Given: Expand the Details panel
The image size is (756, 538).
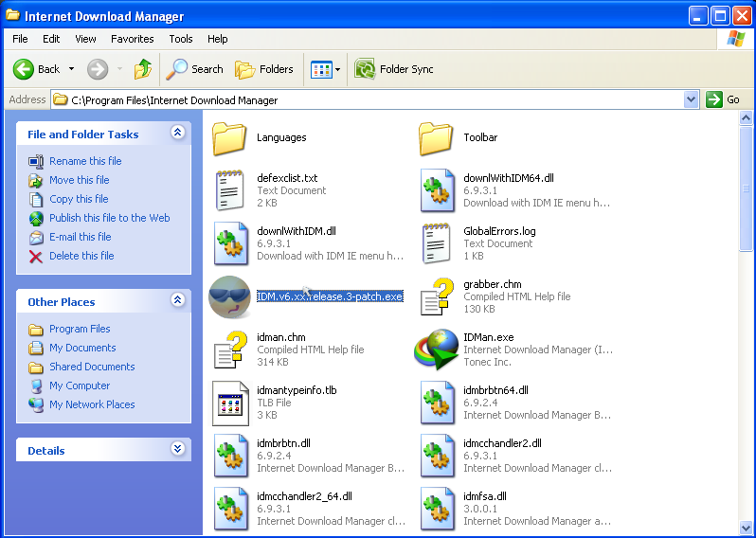Looking at the screenshot, I should 178,449.
